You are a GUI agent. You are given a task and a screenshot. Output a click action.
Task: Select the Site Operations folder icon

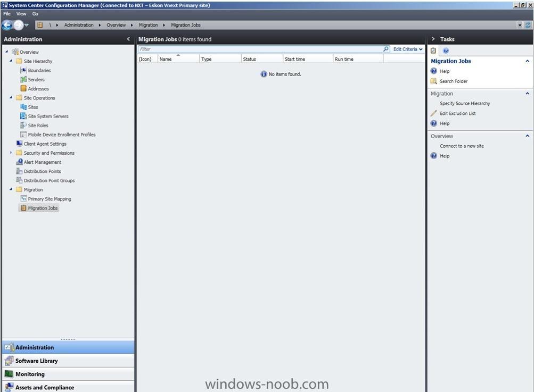click(x=19, y=98)
